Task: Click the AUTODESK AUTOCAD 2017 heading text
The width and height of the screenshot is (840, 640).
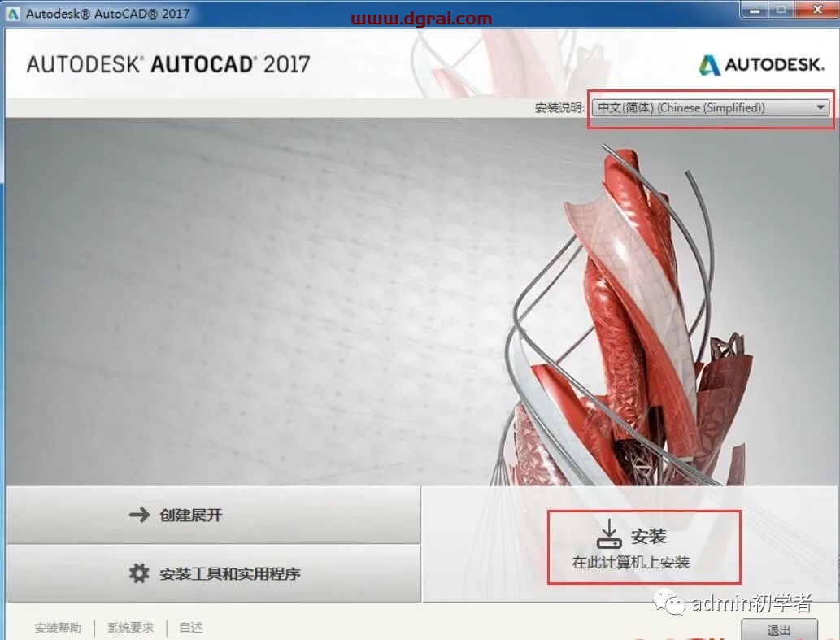Action: coord(168,64)
